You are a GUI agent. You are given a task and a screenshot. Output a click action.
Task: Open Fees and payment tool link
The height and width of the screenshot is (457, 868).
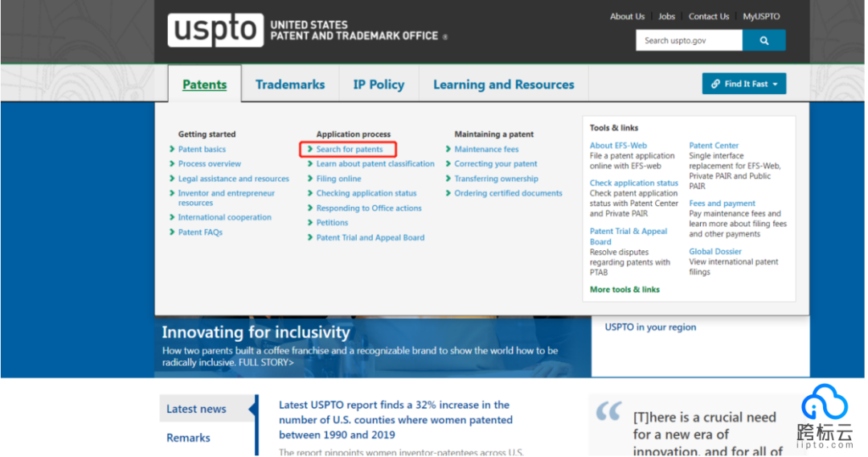722,204
